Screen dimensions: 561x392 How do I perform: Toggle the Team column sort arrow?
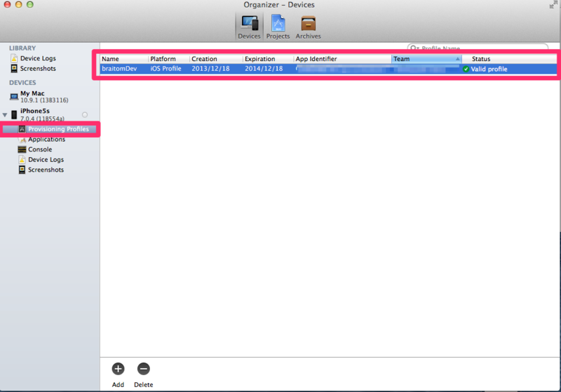457,59
